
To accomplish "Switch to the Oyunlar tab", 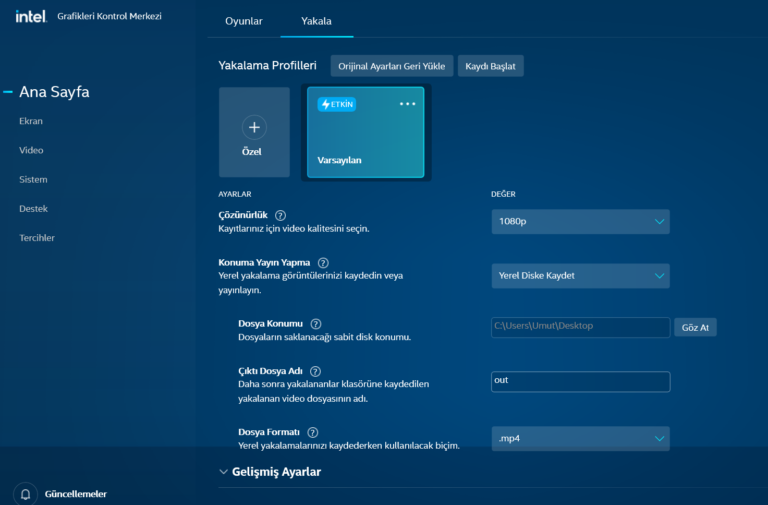I will (x=244, y=21).
